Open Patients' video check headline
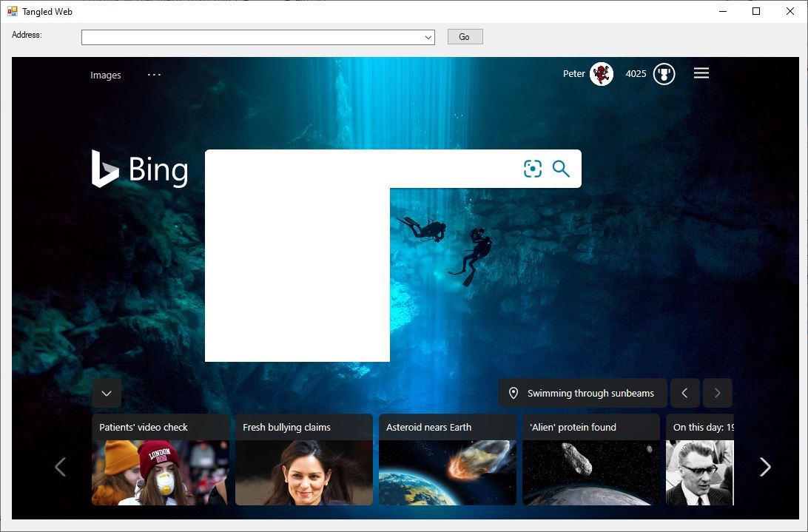Screen dimensions: 808x532 coord(144,428)
